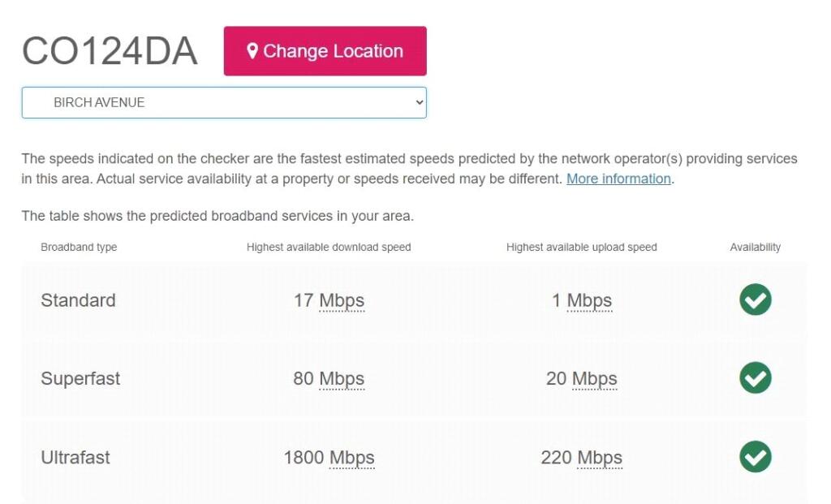This screenshot has width=831, height=504.
Task: Click the Broadband type column header
Action: 79,247
